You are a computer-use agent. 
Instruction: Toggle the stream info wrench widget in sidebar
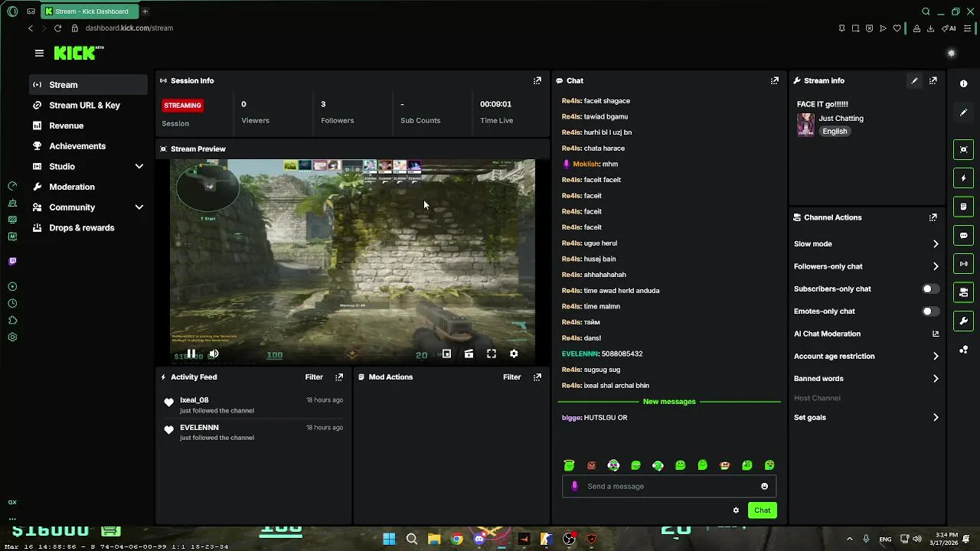point(963,321)
